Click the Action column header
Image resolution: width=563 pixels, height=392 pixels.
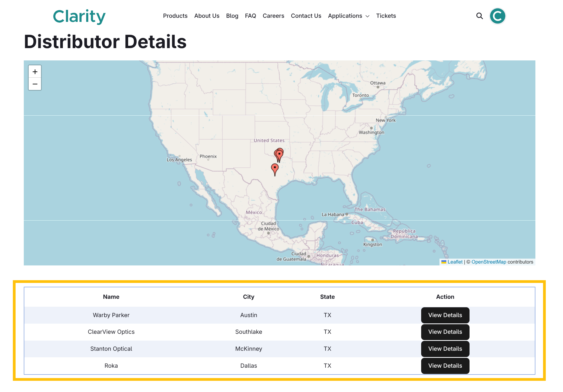(445, 297)
